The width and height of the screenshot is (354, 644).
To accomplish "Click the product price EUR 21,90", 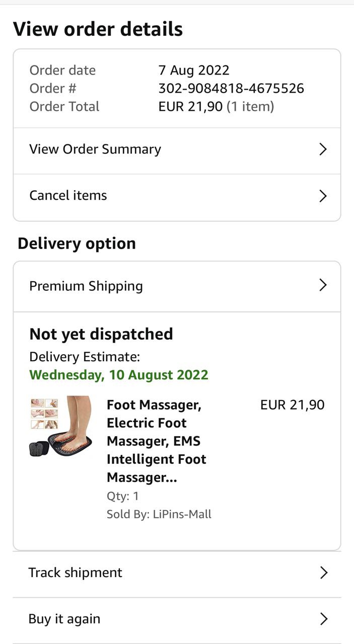I will pyautogui.click(x=292, y=405).
